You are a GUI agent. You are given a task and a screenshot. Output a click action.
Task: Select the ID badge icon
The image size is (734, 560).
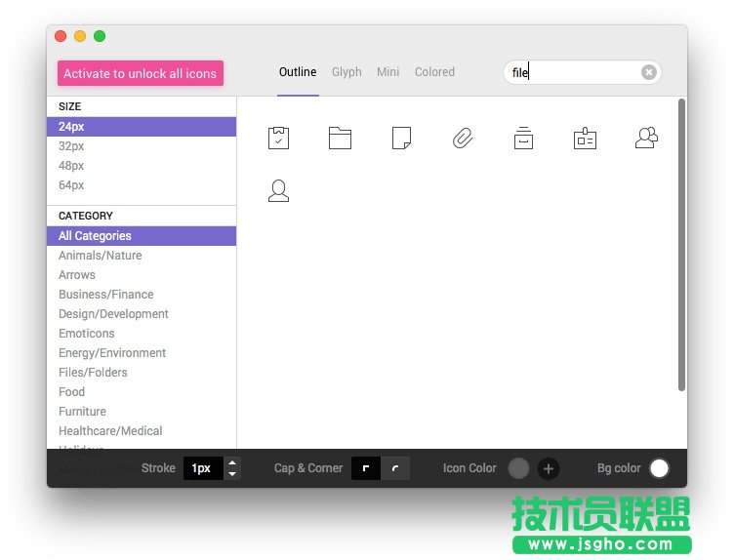(x=585, y=139)
